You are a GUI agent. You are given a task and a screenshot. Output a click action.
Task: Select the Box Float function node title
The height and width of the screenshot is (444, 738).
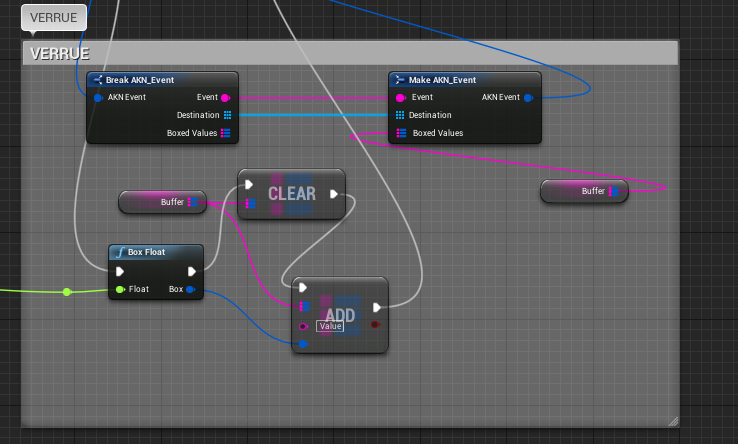point(146,252)
